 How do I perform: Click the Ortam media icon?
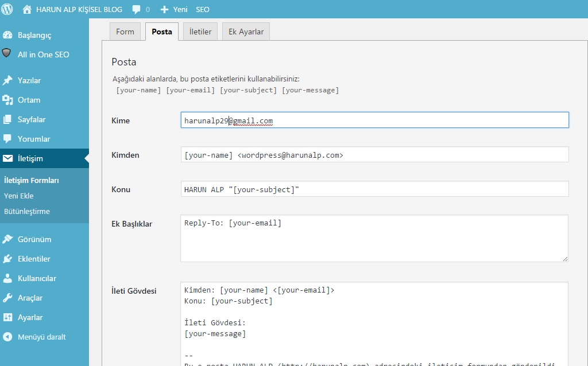[7, 100]
